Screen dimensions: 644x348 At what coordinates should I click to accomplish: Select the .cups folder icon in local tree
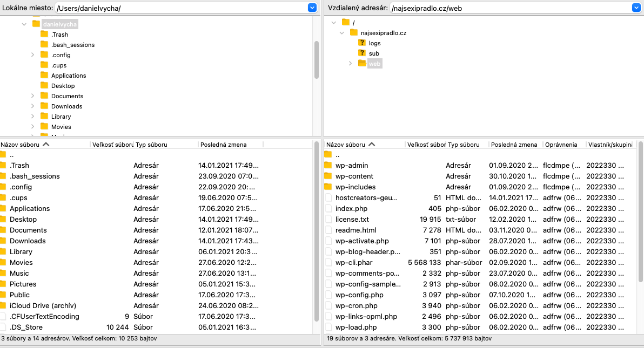[44, 65]
